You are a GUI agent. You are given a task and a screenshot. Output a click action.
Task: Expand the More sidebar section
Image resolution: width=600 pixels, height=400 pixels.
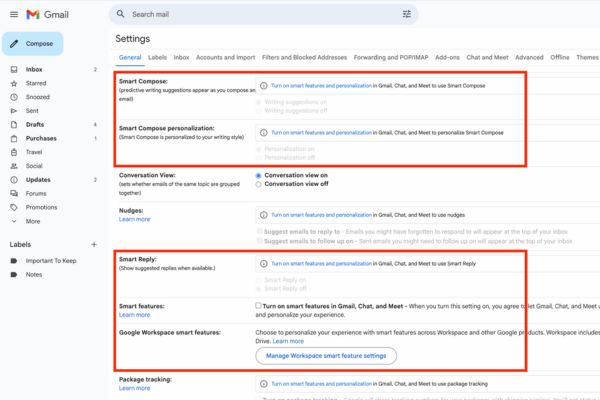33,221
